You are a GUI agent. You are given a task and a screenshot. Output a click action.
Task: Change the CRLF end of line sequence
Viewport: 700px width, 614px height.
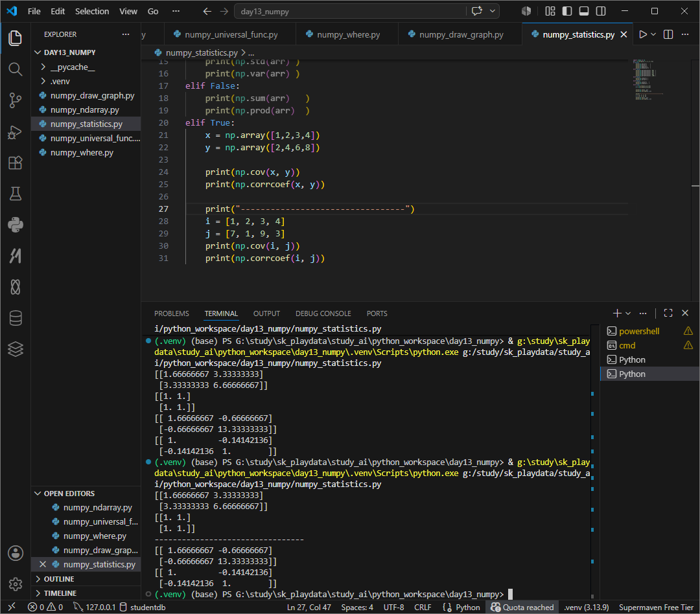point(423,607)
